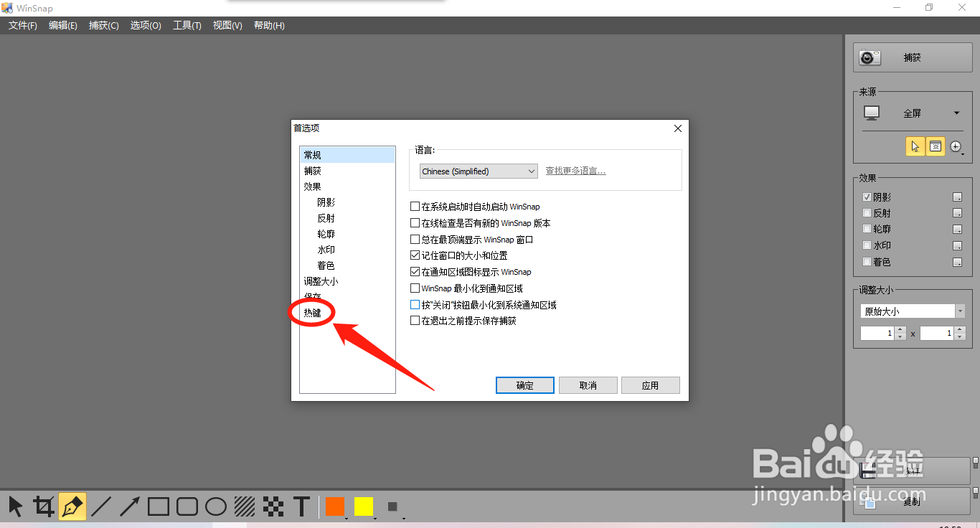Click 应用 button in preferences dialog
Screen dimensions: 980x528
coord(651,385)
